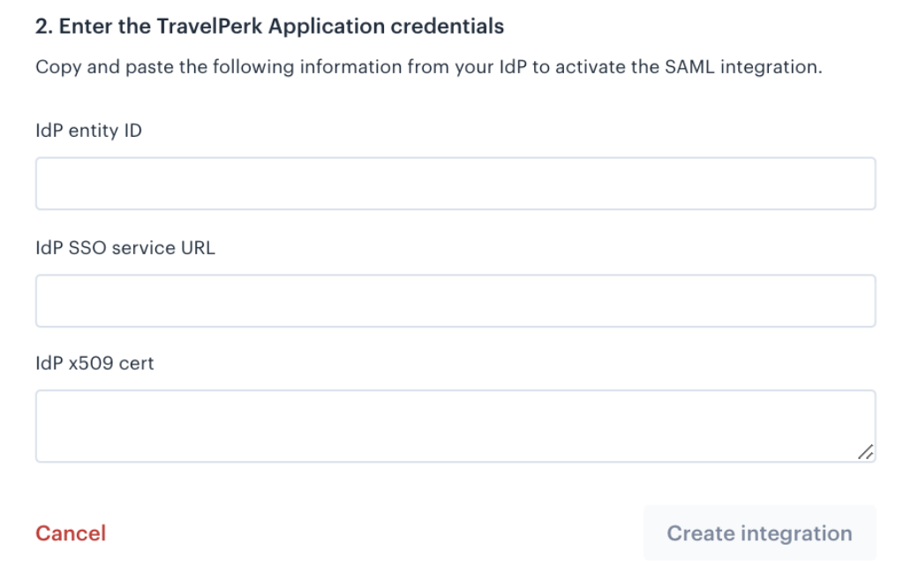Screen dimensions: 911x588
Task: Click the IdP entity ID input field
Action: coord(455,184)
